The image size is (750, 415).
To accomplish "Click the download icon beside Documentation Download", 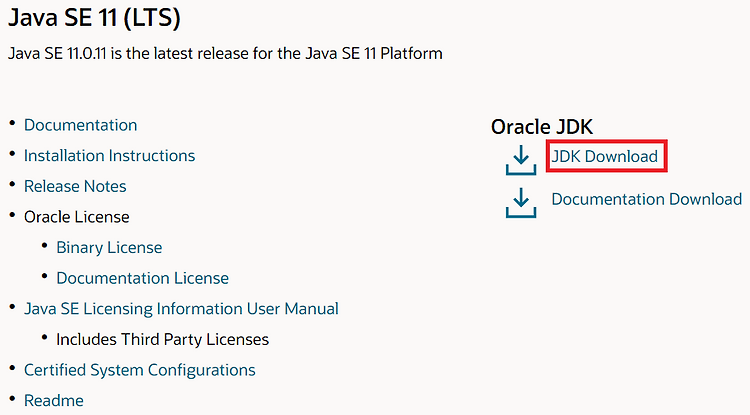I will pyautogui.click(x=521, y=203).
